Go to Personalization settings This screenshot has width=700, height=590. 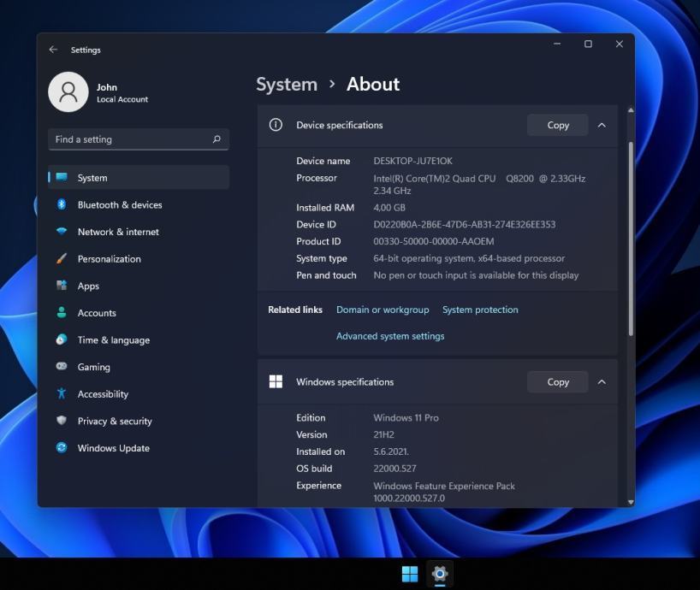click(109, 259)
